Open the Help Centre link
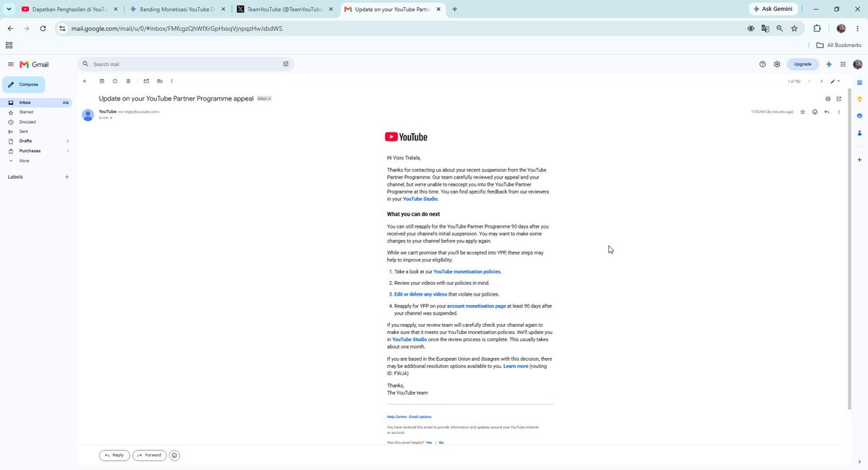This screenshot has height=470, width=868. [396, 416]
